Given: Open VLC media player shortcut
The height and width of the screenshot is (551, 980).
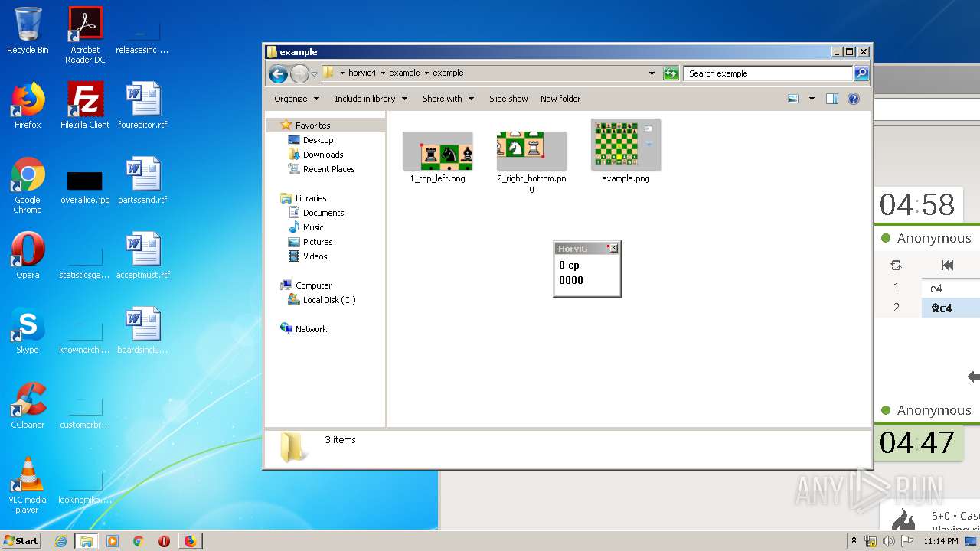Looking at the screenshot, I should pyautogui.click(x=28, y=485).
